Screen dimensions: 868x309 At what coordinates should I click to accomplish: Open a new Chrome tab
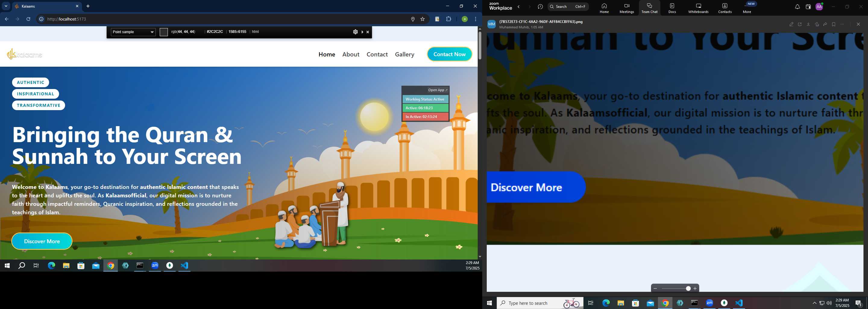[x=88, y=6]
